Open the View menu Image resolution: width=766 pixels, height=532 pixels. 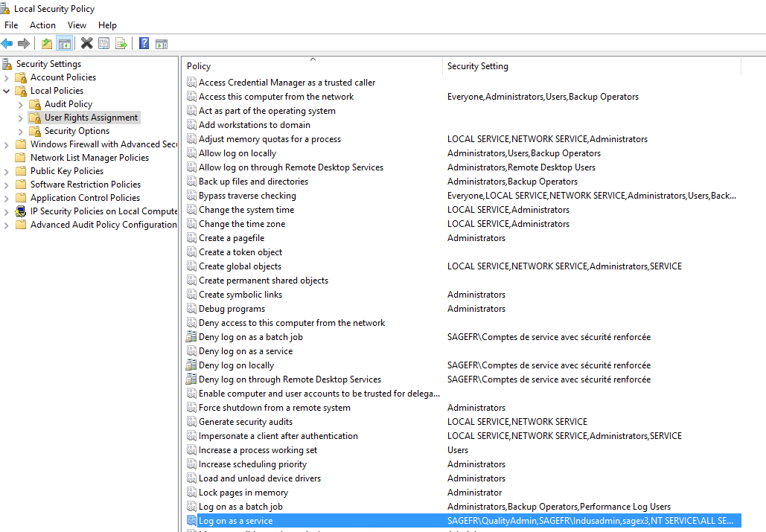point(77,25)
